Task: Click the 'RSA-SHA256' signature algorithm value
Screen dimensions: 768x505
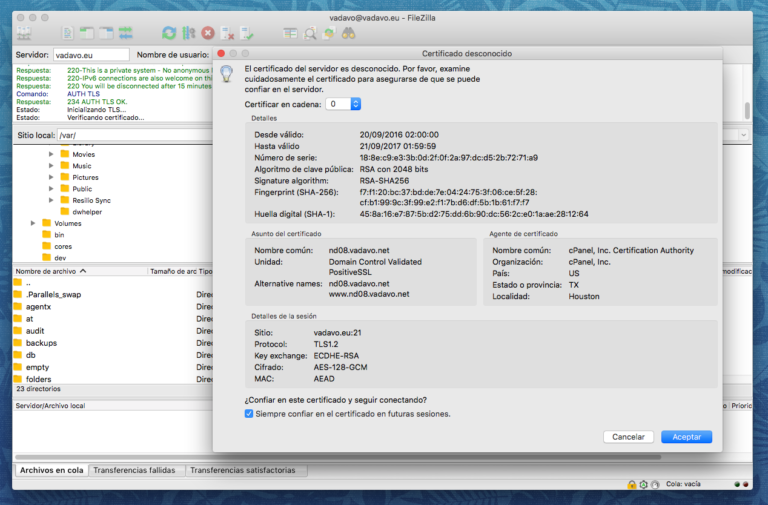Action: click(x=384, y=181)
